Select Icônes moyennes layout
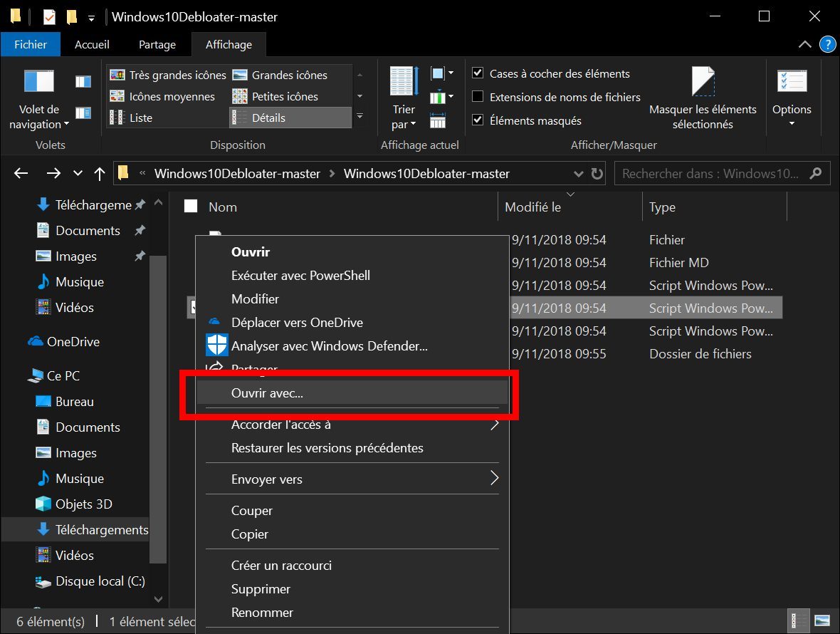840x634 pixels. pyautogui.click(x=162, y=96)
